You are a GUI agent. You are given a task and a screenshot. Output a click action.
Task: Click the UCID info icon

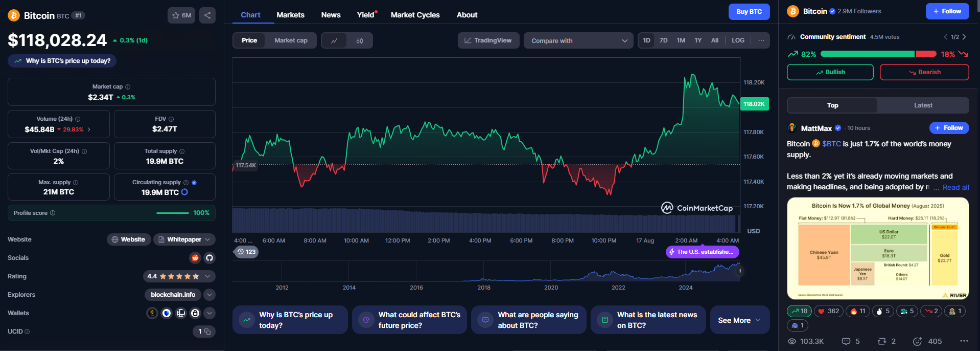click(27, 332)
